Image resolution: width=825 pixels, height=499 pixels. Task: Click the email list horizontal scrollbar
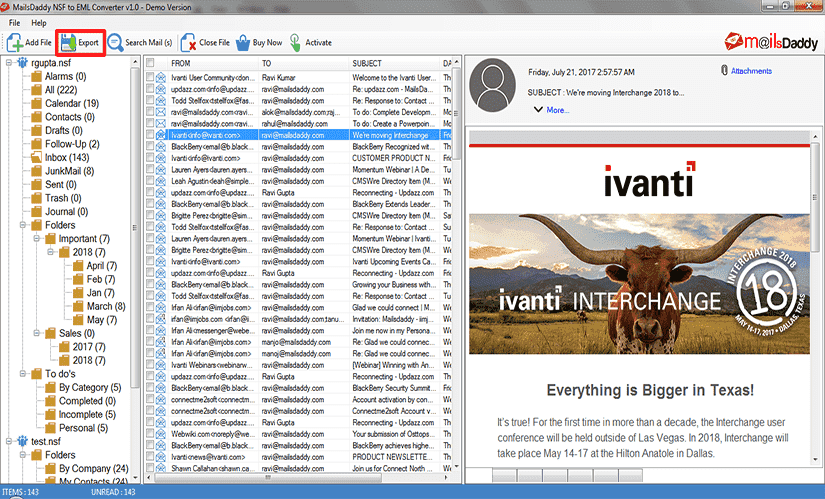coord(267,477)
